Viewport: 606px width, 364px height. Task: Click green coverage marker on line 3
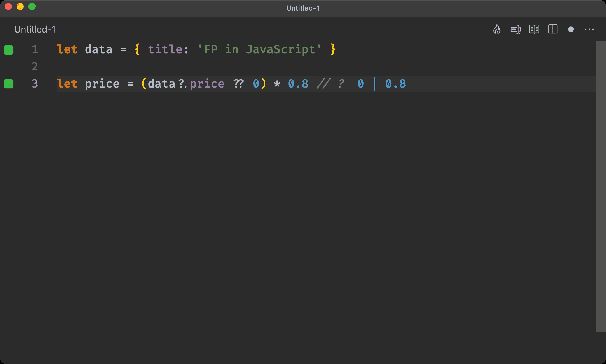[9, 84]
